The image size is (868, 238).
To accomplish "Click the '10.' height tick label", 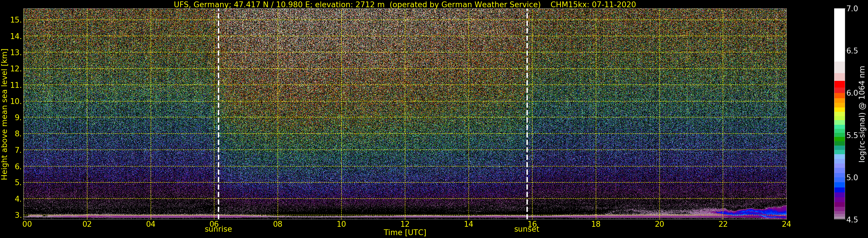I will pos(16,101).
